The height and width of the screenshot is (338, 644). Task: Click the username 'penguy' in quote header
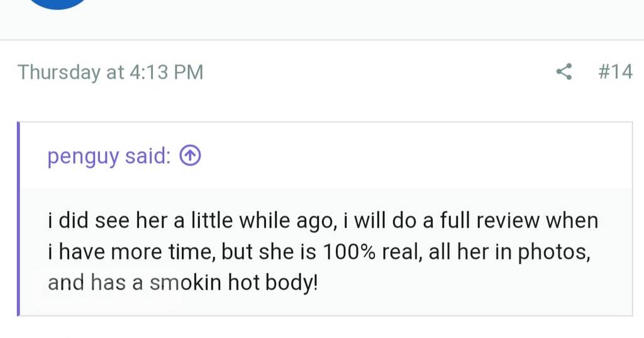(x=83, y=156)
